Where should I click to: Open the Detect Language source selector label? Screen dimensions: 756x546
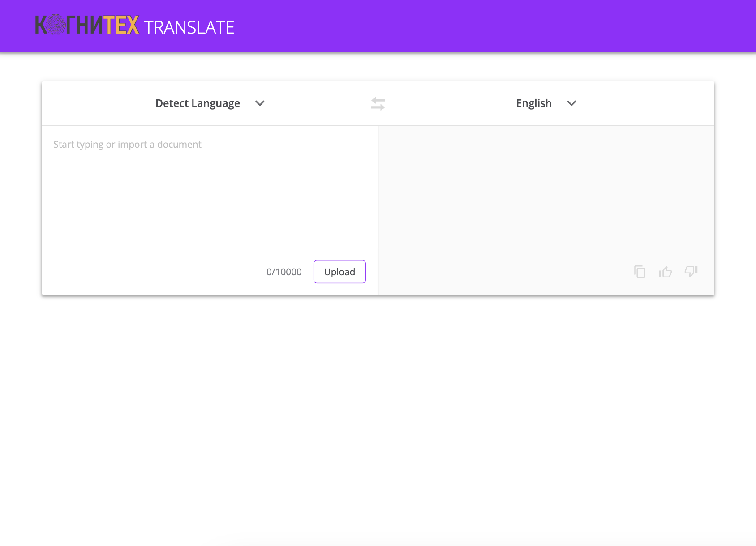click(x=198, y=103)
